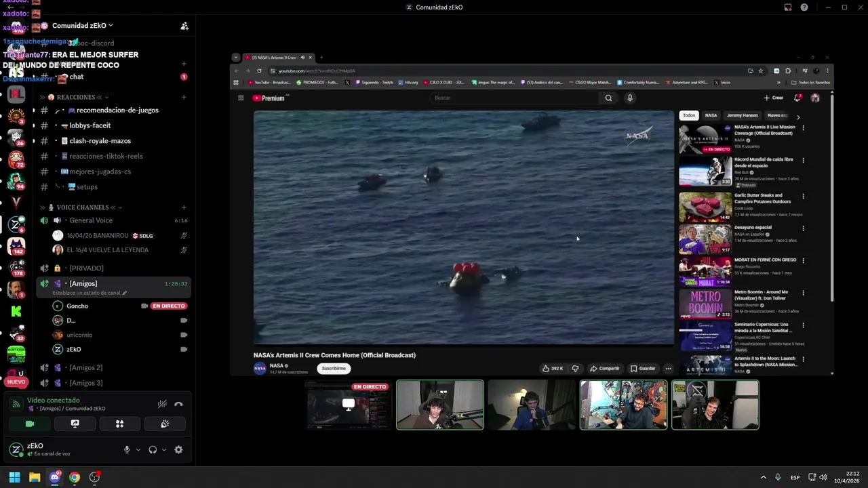868x488 pixels.
Task: Toggle noise suppression icon beside Video conectado
Action: 162,404
